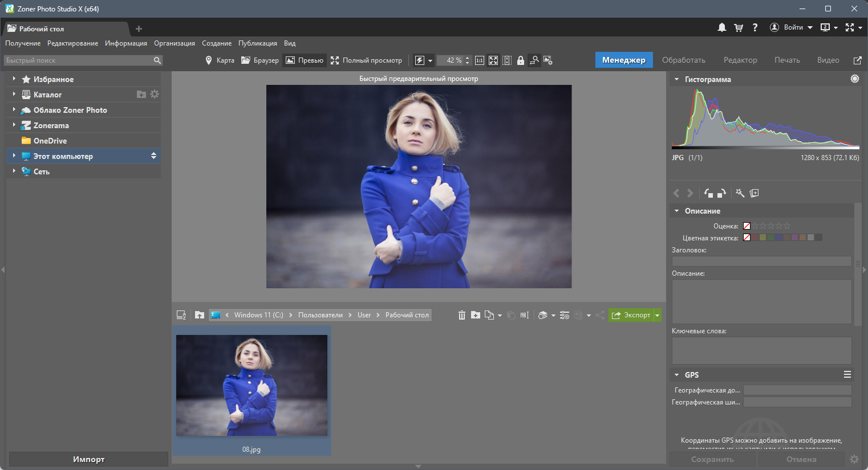
Task: Toggle the Превью preview mode
Action: pos(305,60)
